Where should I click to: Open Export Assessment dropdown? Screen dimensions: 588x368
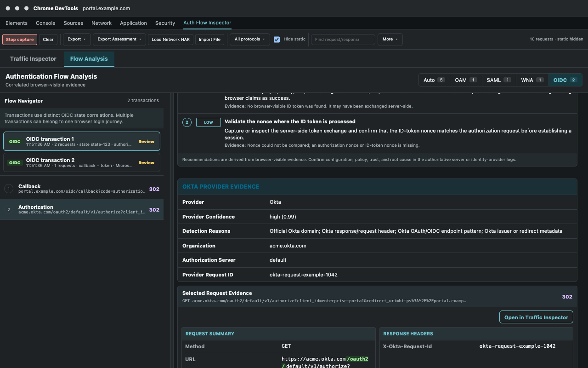pyautogui.click(x=119, y=40)
